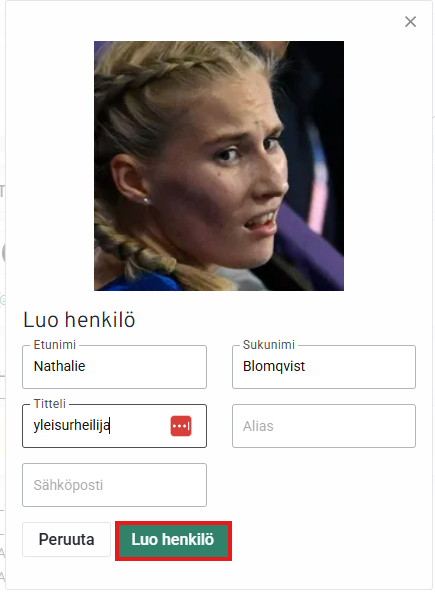
Task: Focus the Etunimi input field
Action: point(114,367)
